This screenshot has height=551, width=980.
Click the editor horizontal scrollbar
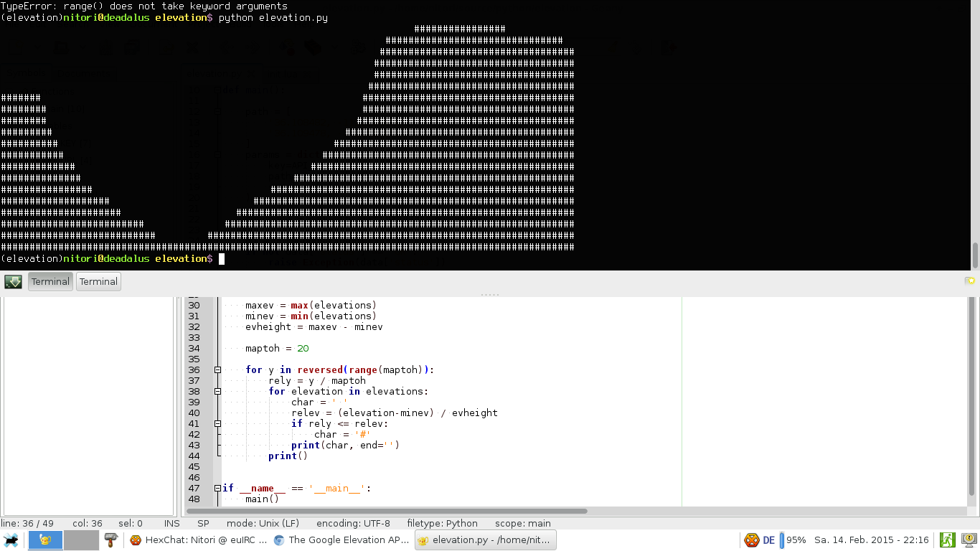click(x=387, y=511)
